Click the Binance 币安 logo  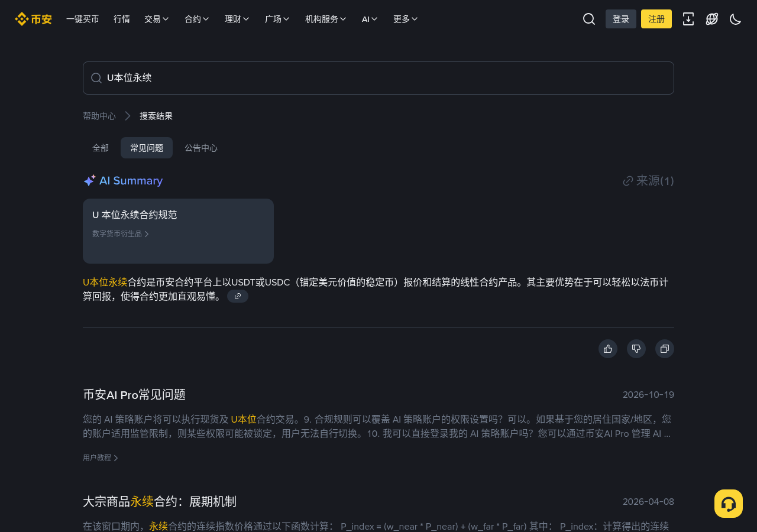click(x=33, y=19)
